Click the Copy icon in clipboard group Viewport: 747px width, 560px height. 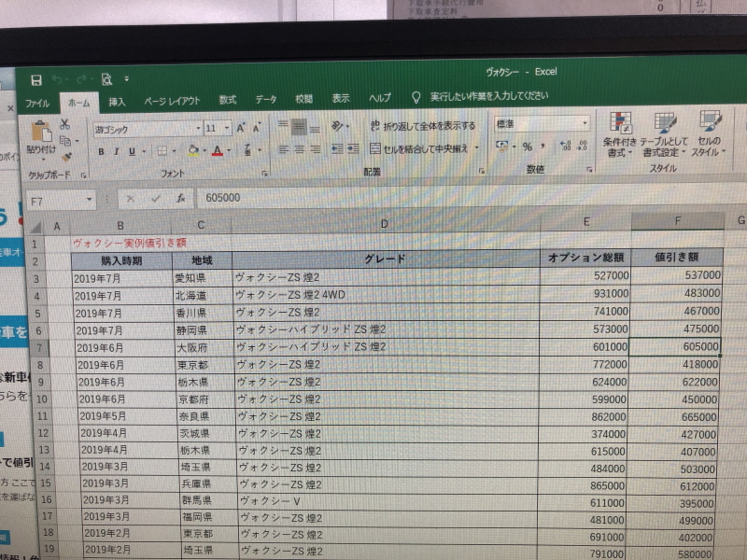65,141
